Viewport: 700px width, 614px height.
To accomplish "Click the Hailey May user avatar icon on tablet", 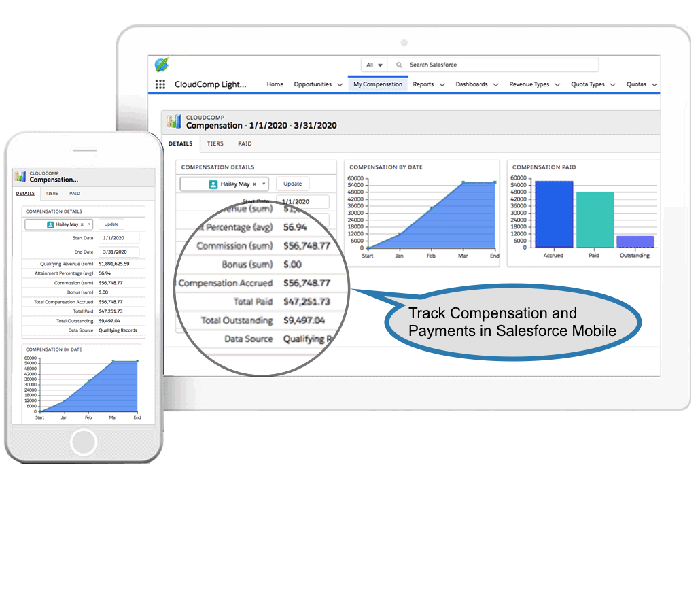I will tap(213, 184).
